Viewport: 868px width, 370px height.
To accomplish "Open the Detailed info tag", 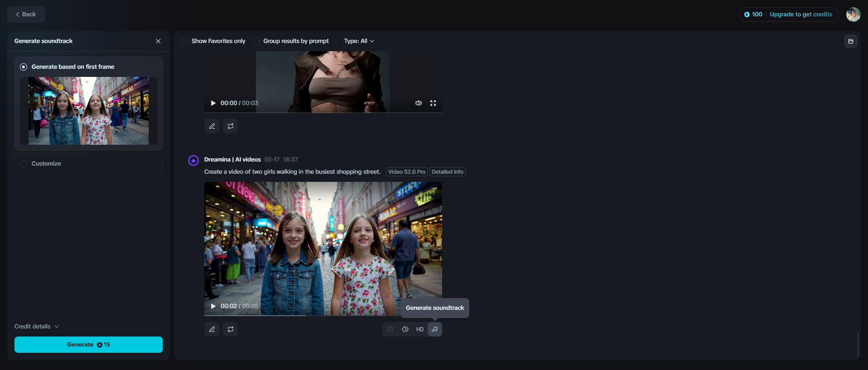I will (447, 172).
